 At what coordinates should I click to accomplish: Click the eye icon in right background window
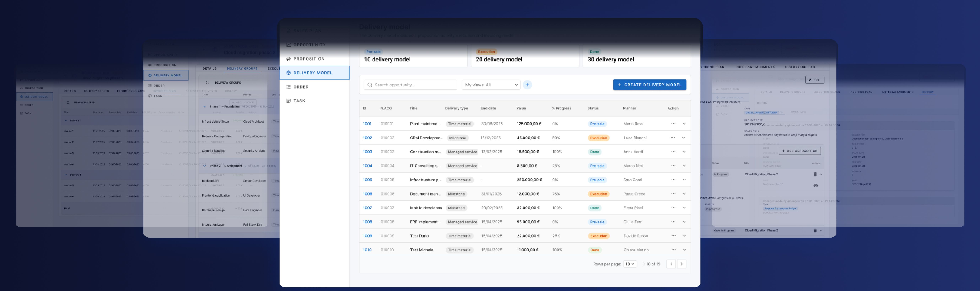[816, 186]
